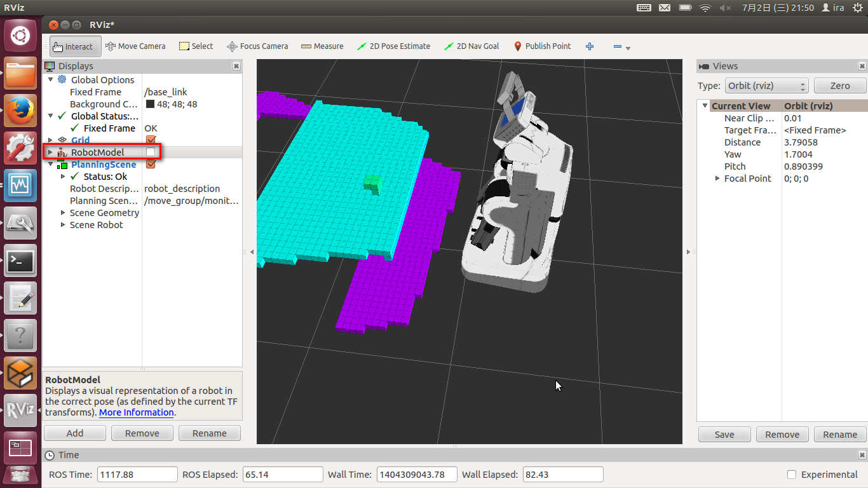Open the view Type dropdown Orbit (rviz)

pyautogui.click(x=767, y=86)
